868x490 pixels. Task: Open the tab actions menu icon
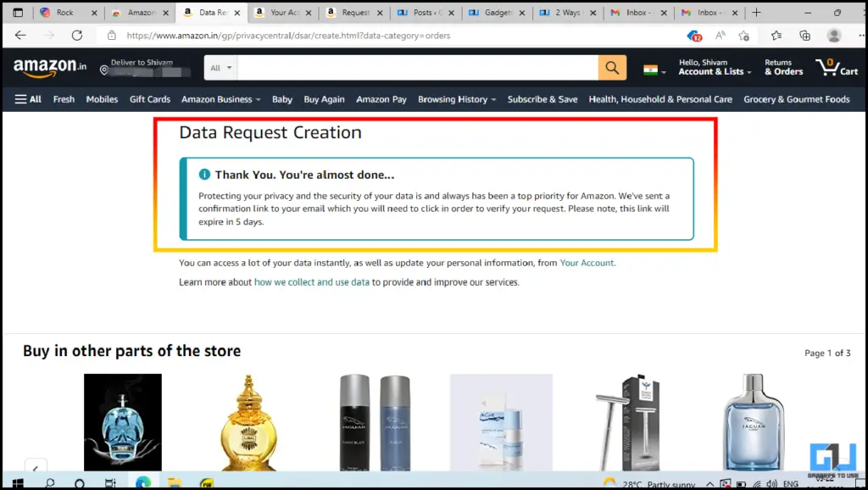(x=18, y=12)
